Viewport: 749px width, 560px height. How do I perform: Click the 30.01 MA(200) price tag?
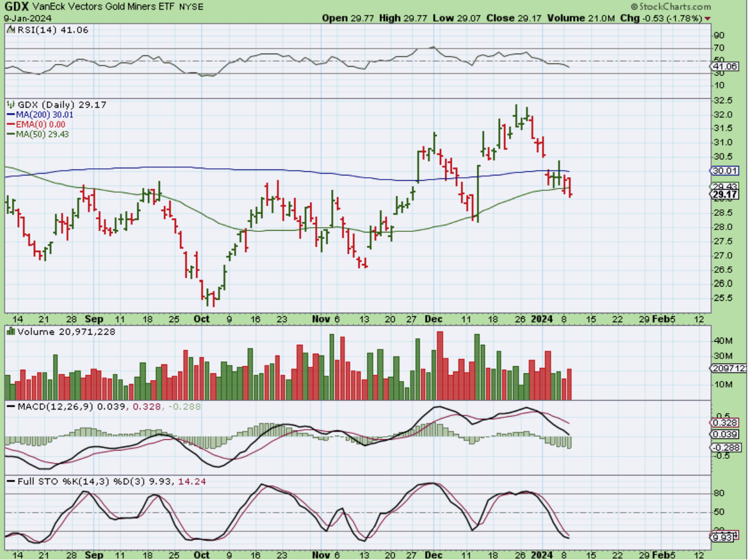[x=723, y=171]
